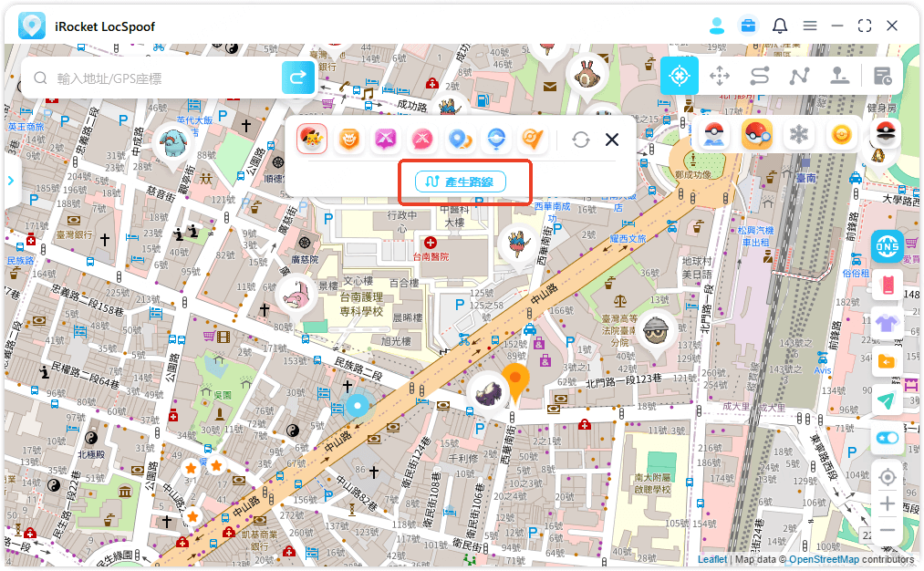Open the orange folder import icon

pyautogui.click(x=888, y=361)
